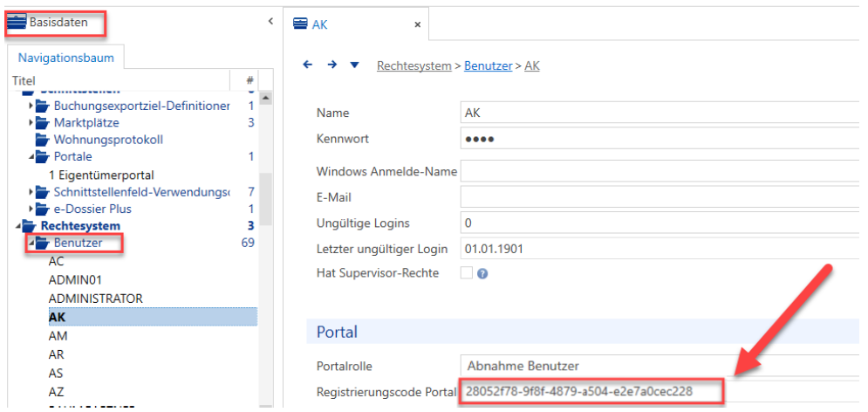
Task: Expand the Buchungsexportziel-Definitionen node
Action: pos(31,106)
